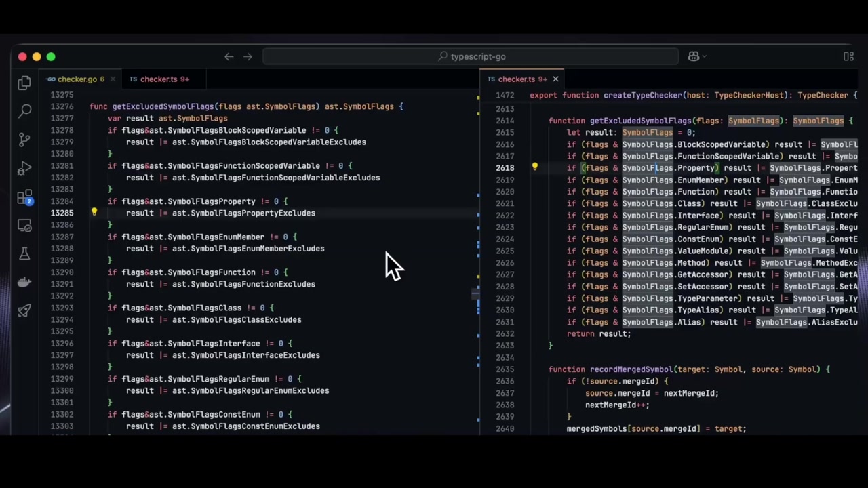The width and height of the screenshot is (868, 488).
Task: Click result |= ast.SymbolFlagsPropertyExcludes line
Action: pyautogui.click(x=220, y=213)
